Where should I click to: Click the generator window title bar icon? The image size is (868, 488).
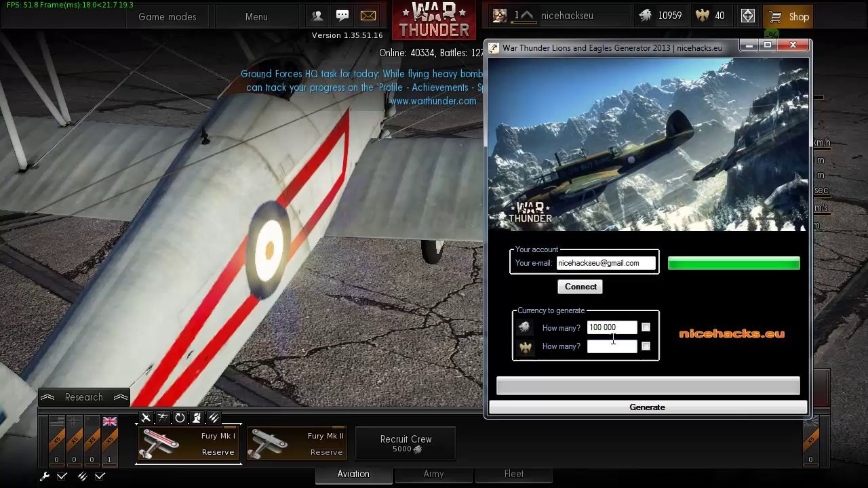(494, 48)
